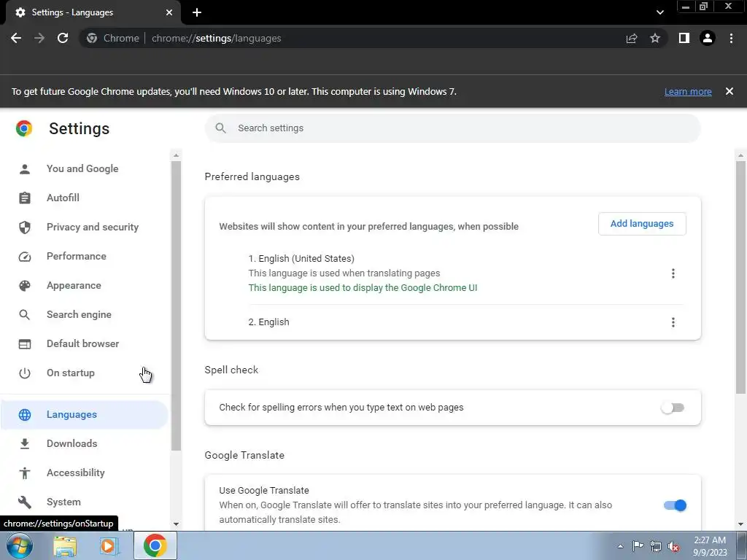Enable the spell check toggle
The width and height of the screenshot is (747, 560).
(673, 408)
